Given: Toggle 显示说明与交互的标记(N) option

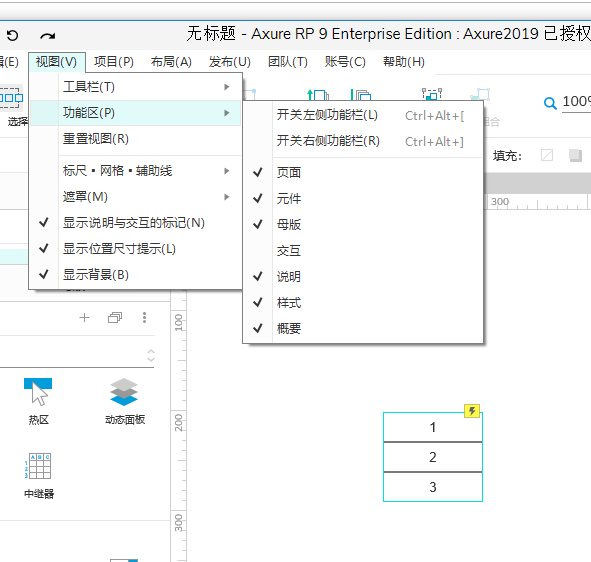Looking at the screenshot, I should point(135,223).
